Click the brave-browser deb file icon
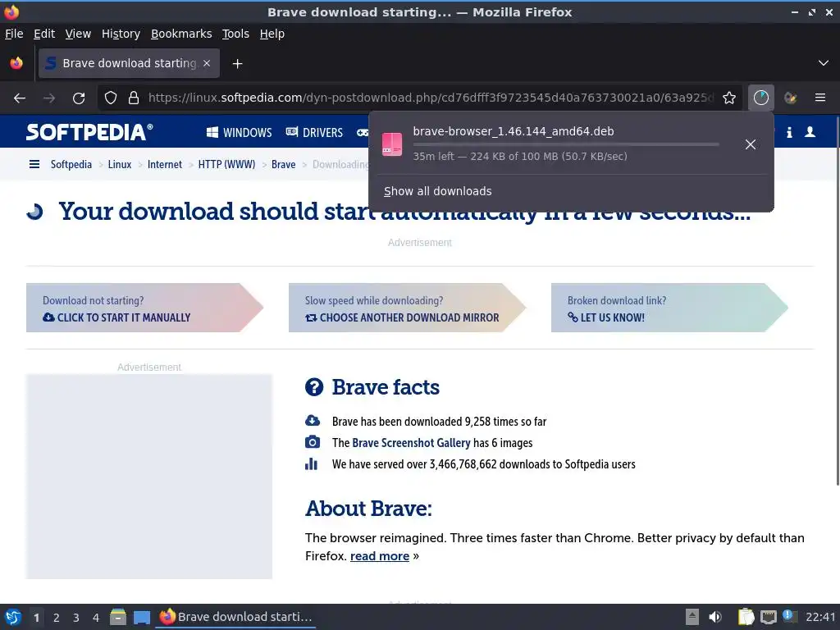This screenshot has width=840, height=630. [x=392, y=144]
